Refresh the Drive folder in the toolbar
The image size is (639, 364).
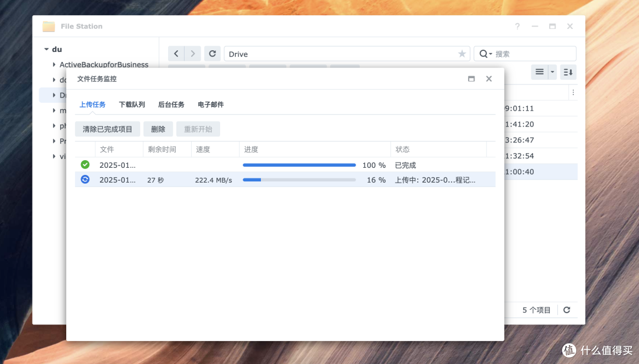tap(212, 54)
